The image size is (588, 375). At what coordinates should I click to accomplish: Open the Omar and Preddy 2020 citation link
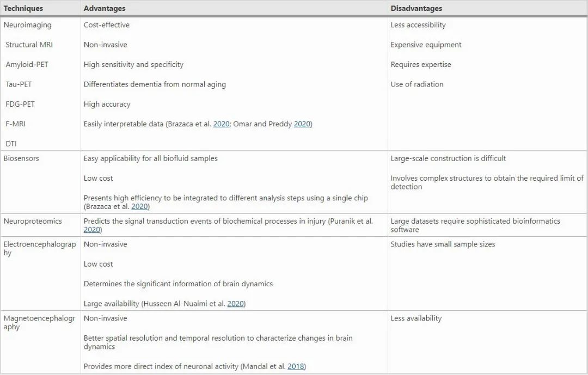pyautogui.click(x=302, y=124)
